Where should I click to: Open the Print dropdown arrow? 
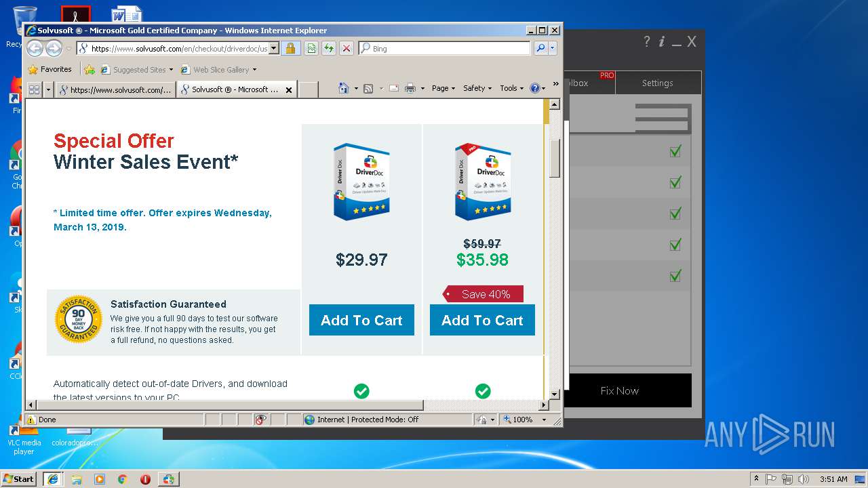click(x=422, y=89)
